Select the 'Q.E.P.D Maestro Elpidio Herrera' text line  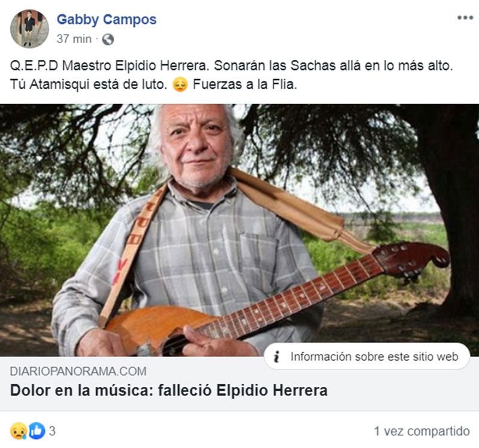[110, 66]
